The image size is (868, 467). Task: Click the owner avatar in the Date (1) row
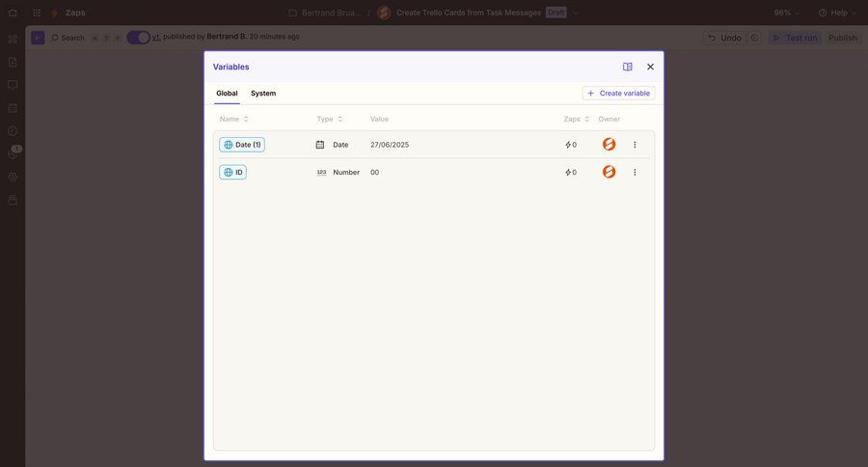[609, 144]
